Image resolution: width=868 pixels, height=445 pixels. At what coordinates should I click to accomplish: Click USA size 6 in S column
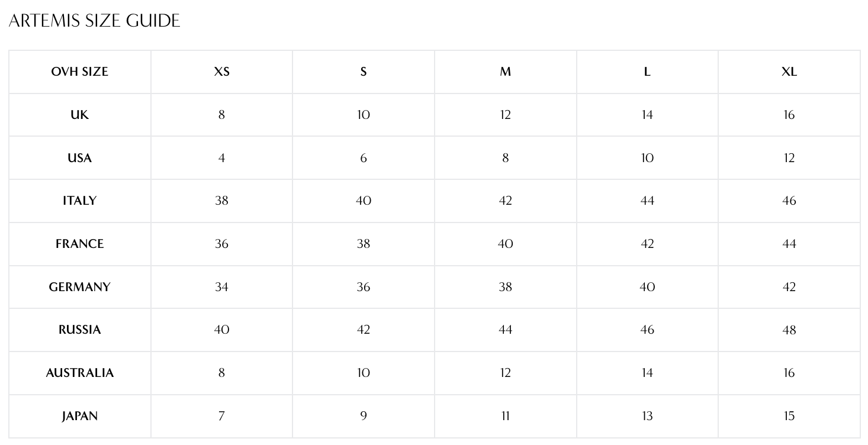[x=364, y=158]
